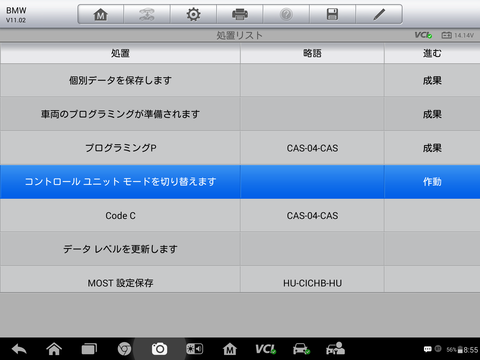Open the message notification bubble icon
The width and height of the screenshot is (480, 360).
pos(427,349)
